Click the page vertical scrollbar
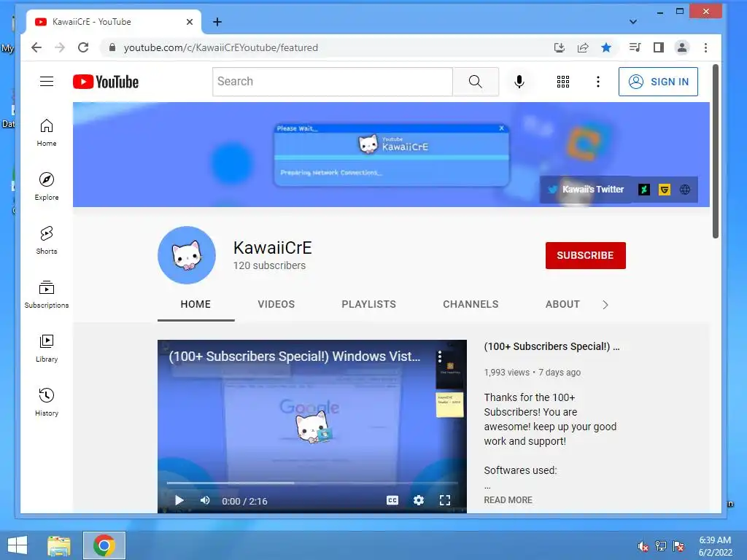Screen dimensions: 747x560 715,152
